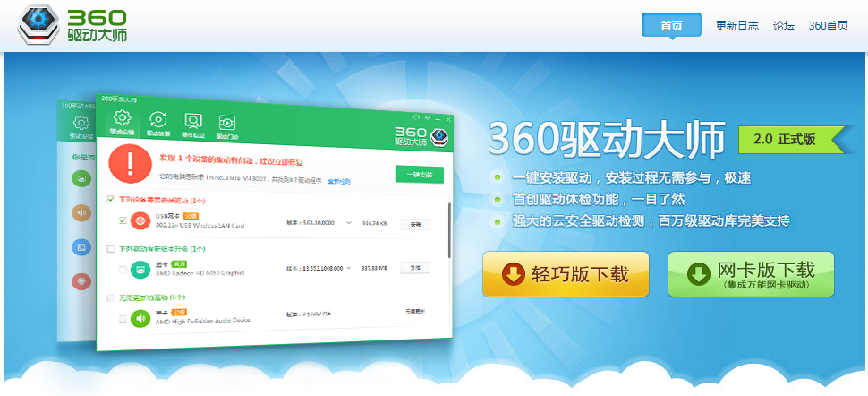Toggle the 下列驱动有新版本升级 (1个) group checkbox
Image resolution: width=868 pixels, height=396 pixels.
[x=111, y=248]
